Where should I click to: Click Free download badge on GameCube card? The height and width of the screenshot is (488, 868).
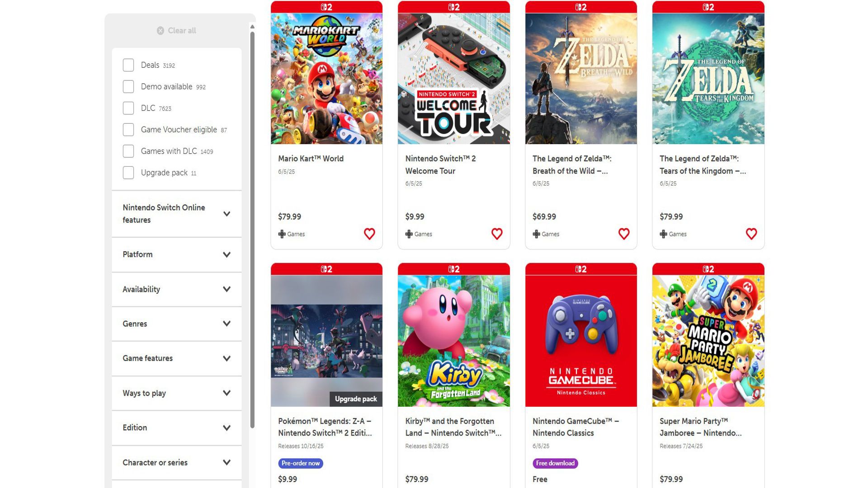pyautogui.click(x=555, y=463)
